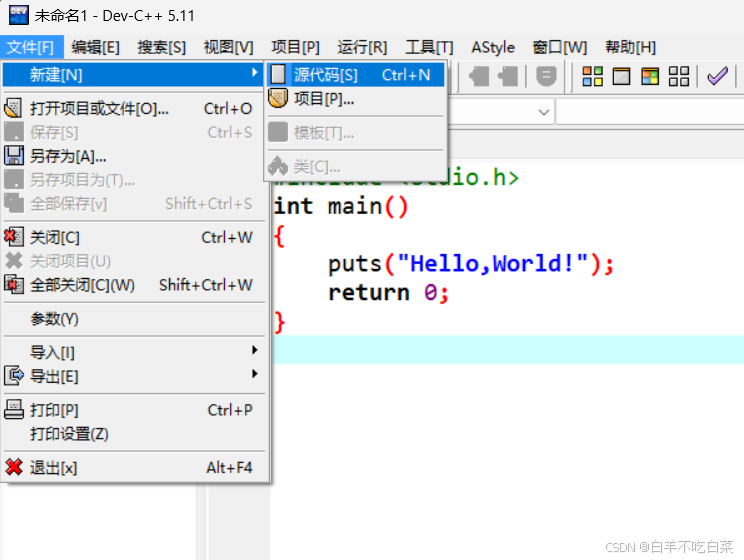The width and height of the screenshot is (744, 560).
Task: Open the 工具[T] menu
Action: tap(429, 47)
